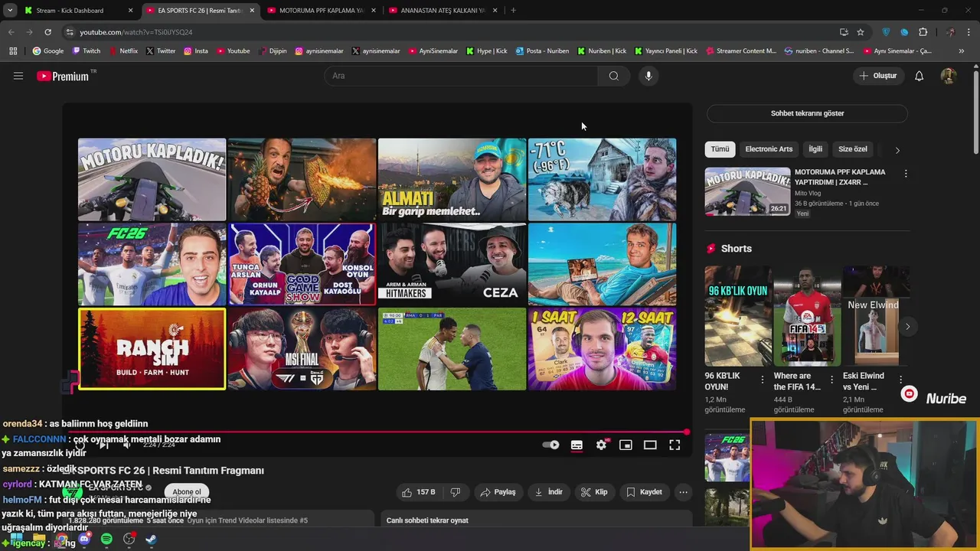The width and height of the screenshot is (980, 551).
Task: Open the RANCH SIM endscreen thumbnail
Action: pyautogui.click(x=152, y=349)
